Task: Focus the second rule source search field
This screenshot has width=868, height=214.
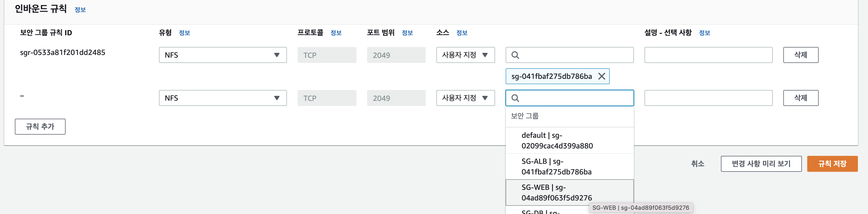Action: click(x=569, y=98)
